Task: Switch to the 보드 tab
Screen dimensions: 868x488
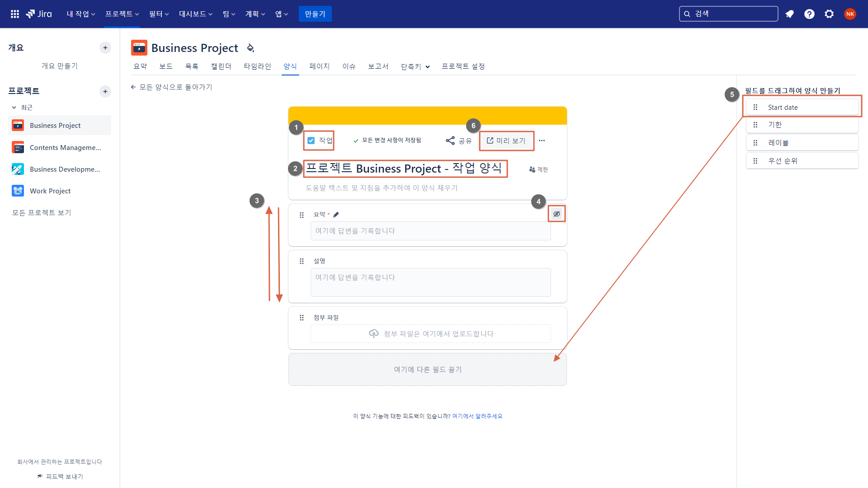Action: coord(166,66)
